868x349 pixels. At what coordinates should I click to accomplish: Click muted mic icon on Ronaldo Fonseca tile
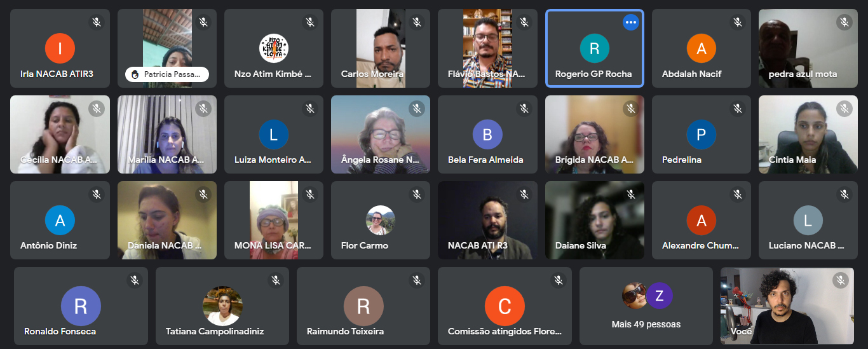point(135,280)
